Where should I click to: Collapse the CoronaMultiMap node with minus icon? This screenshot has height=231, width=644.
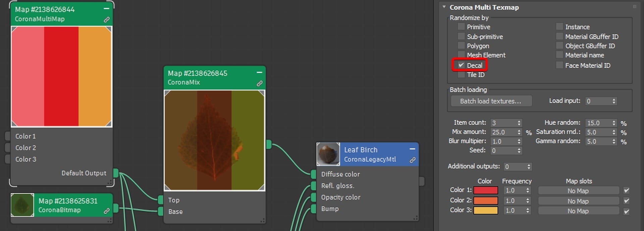point(106,9)
